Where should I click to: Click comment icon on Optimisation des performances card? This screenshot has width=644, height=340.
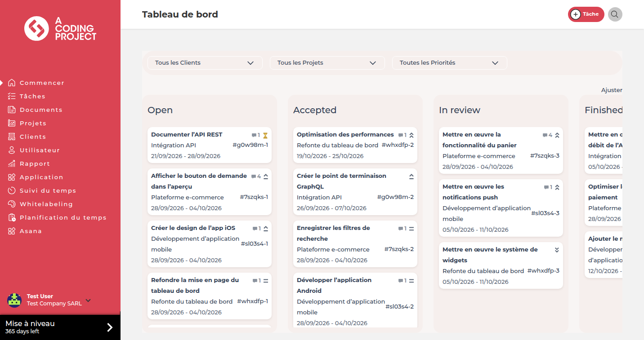click(x=400, y=135)
